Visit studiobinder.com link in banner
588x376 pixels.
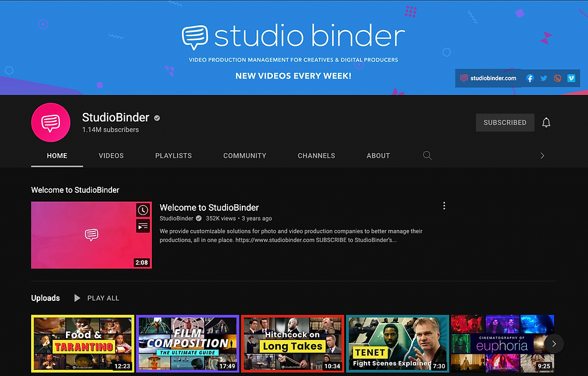pos(488,78)
